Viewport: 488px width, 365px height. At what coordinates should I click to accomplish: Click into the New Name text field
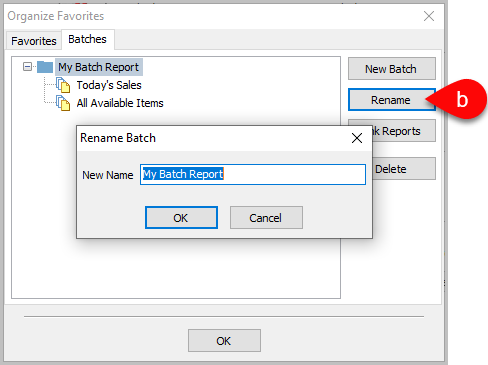tap(253, 174)
